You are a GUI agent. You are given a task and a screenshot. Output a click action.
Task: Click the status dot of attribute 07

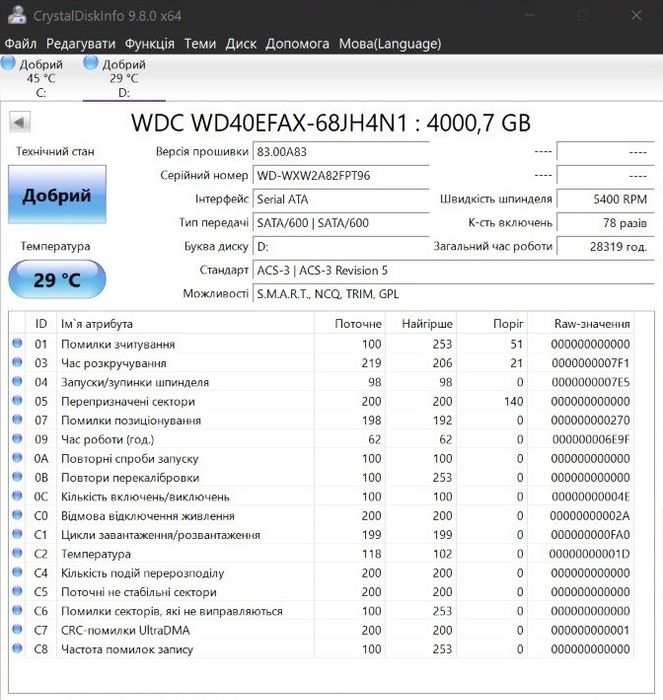pyautogui.click(x=17, y=420)
